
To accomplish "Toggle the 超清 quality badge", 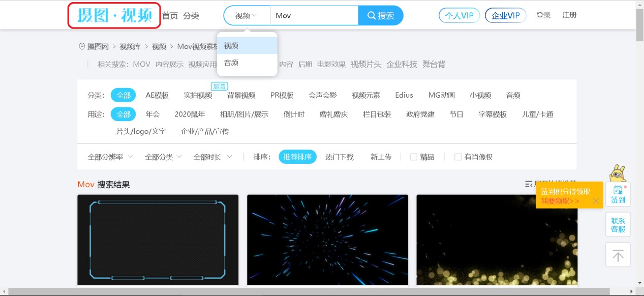I will point(219,86).
